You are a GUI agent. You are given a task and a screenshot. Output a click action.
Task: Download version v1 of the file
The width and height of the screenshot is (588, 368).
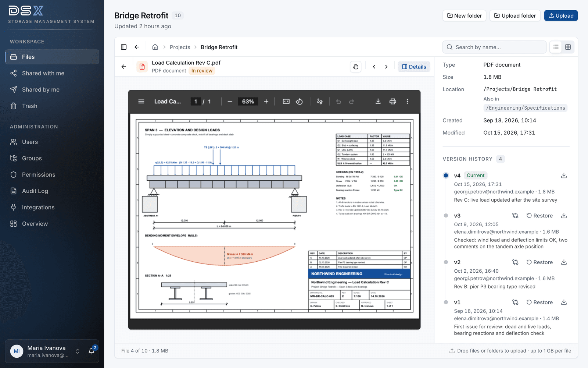coord(564,302)
